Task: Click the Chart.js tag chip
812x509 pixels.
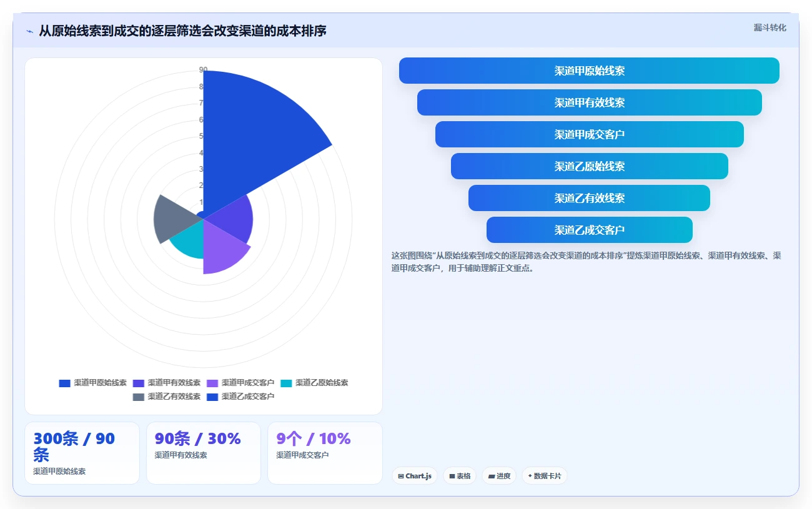Action: (x=415, y=476)
